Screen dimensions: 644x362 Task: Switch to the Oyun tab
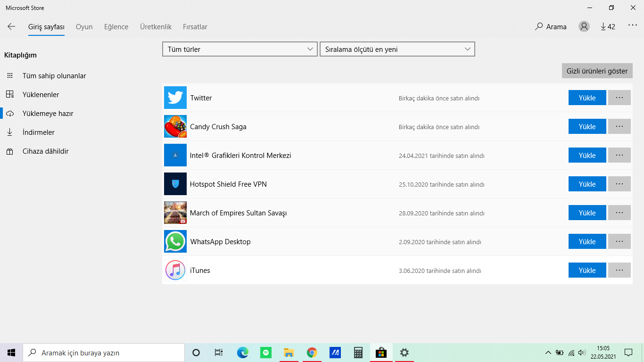click(x=84, y=27)
